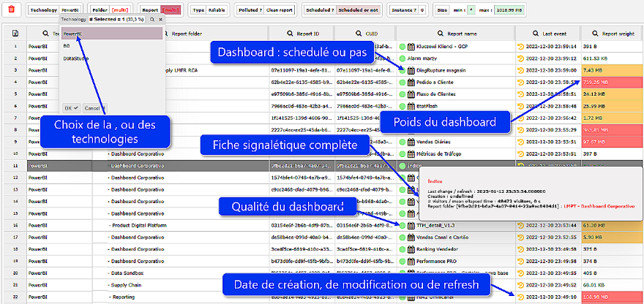
Task: Click refresh clock icon for 23:59:12 event
Action: pos(521,58)
